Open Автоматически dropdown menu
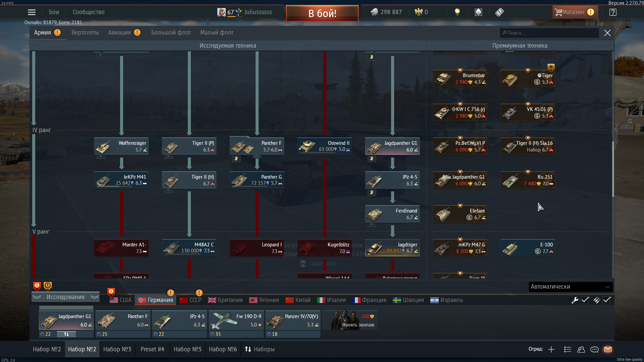The height and width of the screenshot is (362, 644). [571, 287]
